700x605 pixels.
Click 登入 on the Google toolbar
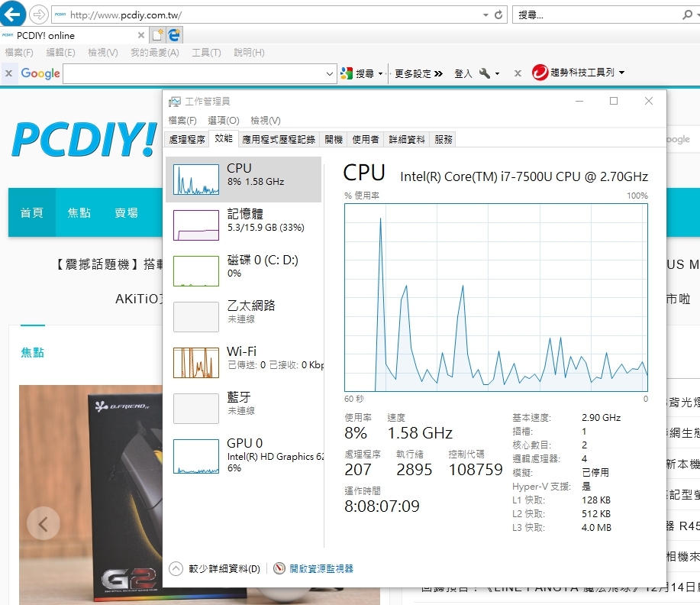(463, 73)
